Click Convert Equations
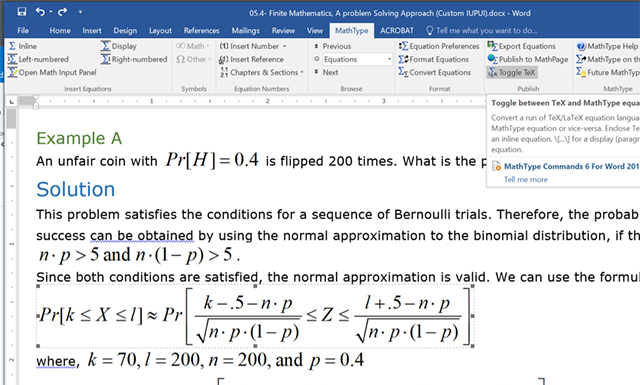Screen dimensions: 640x385 tap(435, 72)
